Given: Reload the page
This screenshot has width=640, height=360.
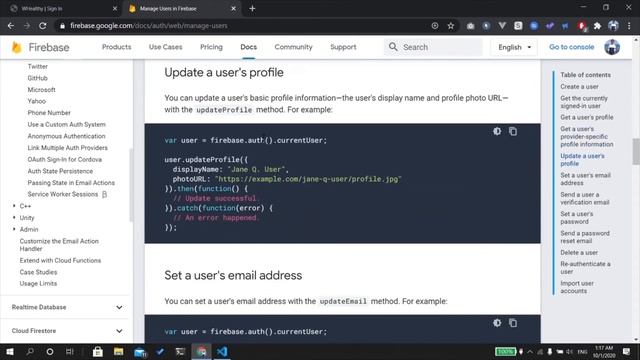Looking at the screenshot, I should [x=42, y=26].
